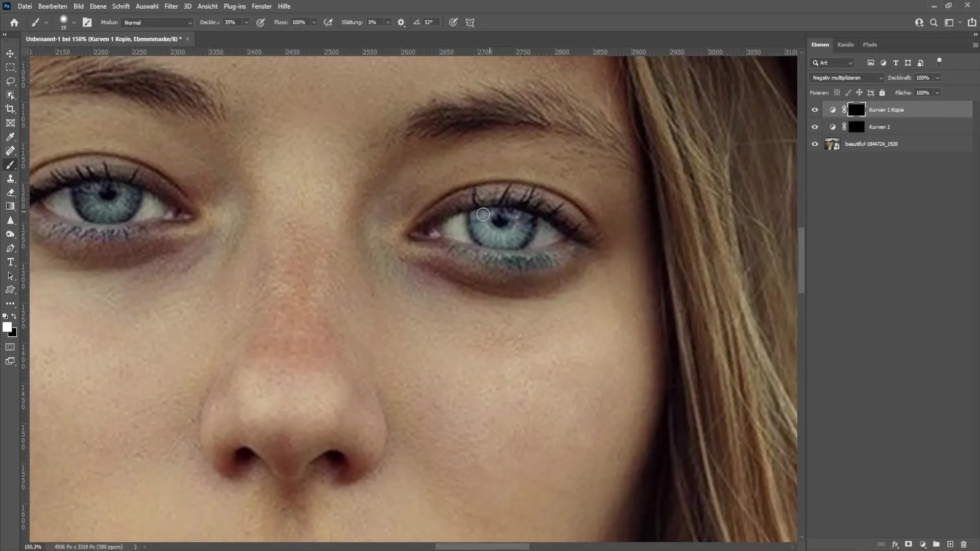Switch to the Kanäle tab
980x551 pixels.
click(x=845, y=45)
